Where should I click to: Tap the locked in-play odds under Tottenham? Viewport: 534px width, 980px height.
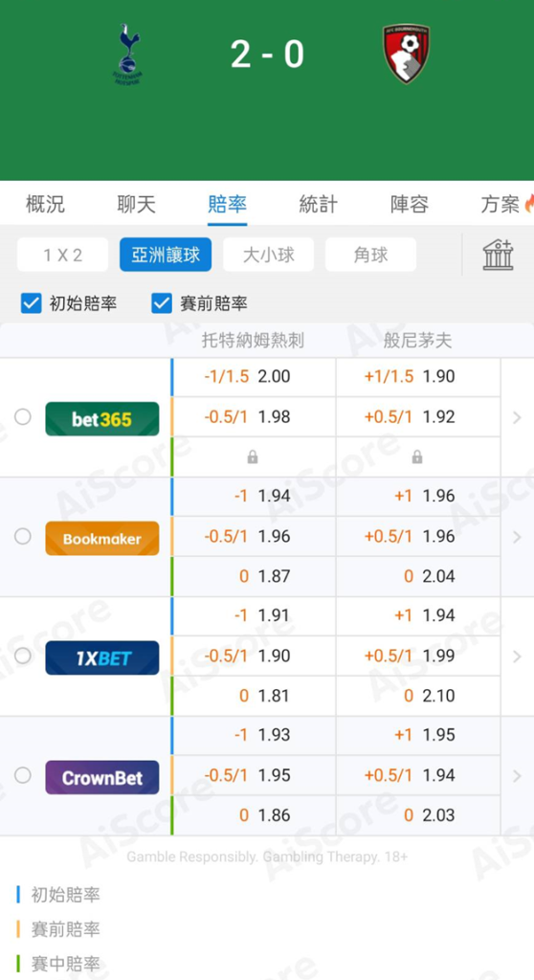click(x=253, y=457)
